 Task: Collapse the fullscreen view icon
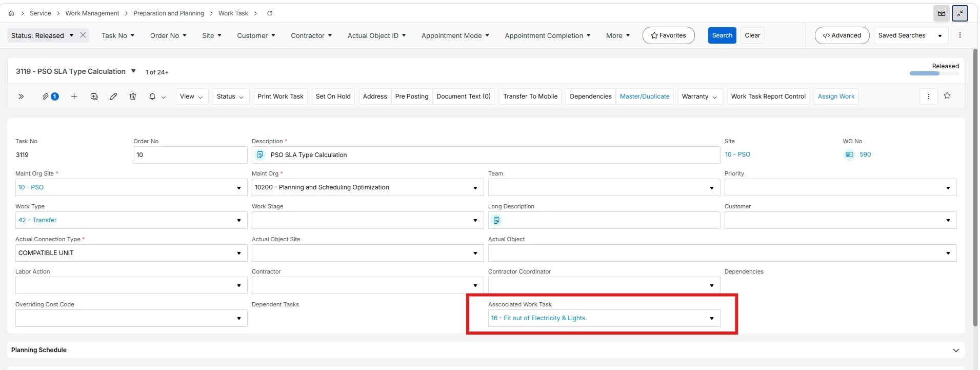click(960, 13)
